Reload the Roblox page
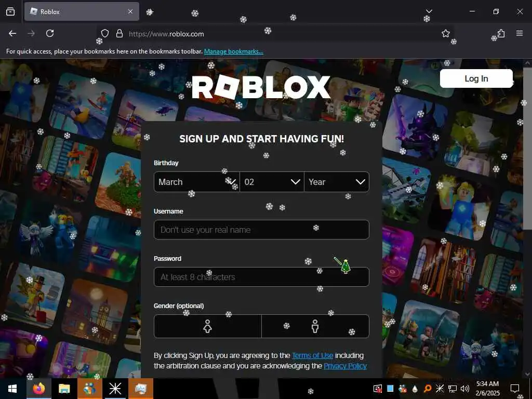This screenshot has height=399, width=532. click(x=50, y=33)
